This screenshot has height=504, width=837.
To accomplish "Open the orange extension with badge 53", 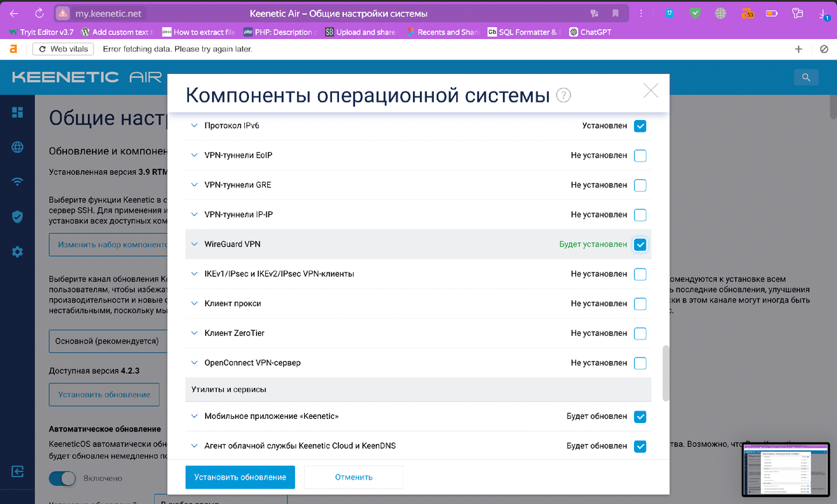I will [746, 13].
